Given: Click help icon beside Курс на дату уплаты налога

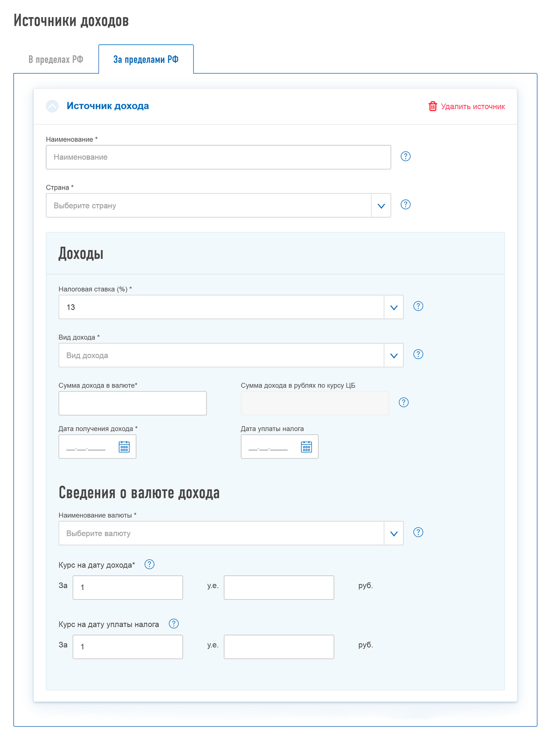Looking at the screenshot, I should tap(173, 624).
